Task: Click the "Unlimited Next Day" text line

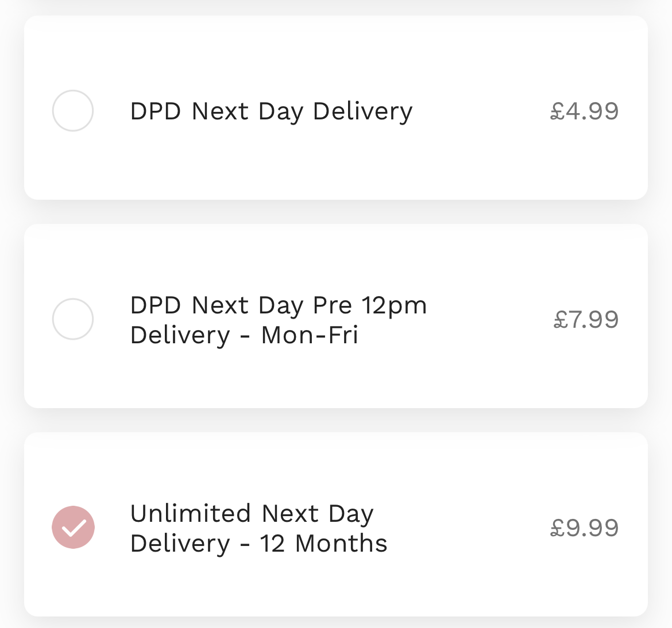Action: (x=252, y=514)
